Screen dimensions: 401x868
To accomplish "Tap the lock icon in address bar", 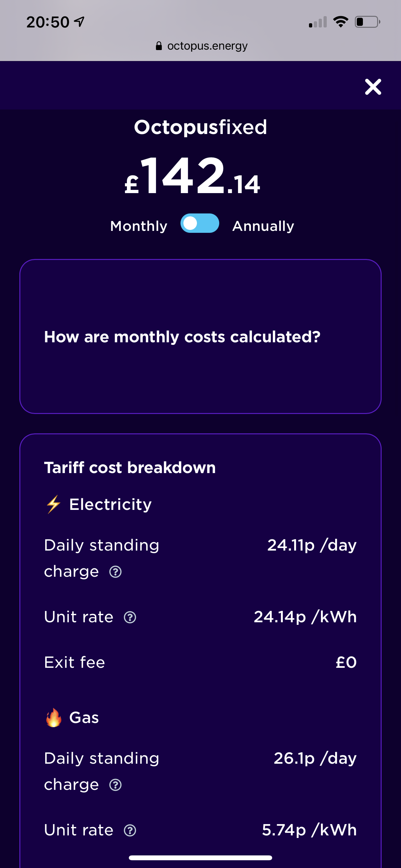I will click(159, 46).
